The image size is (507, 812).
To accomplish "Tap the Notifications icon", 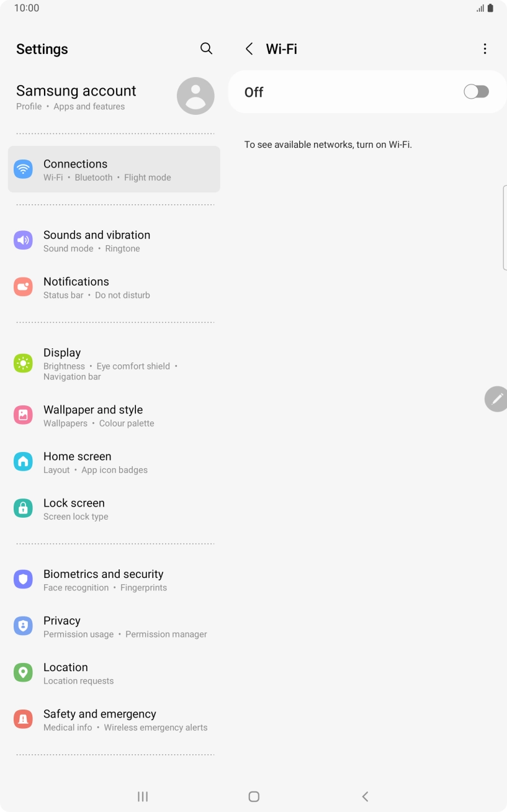I will [x=23, y=287].
